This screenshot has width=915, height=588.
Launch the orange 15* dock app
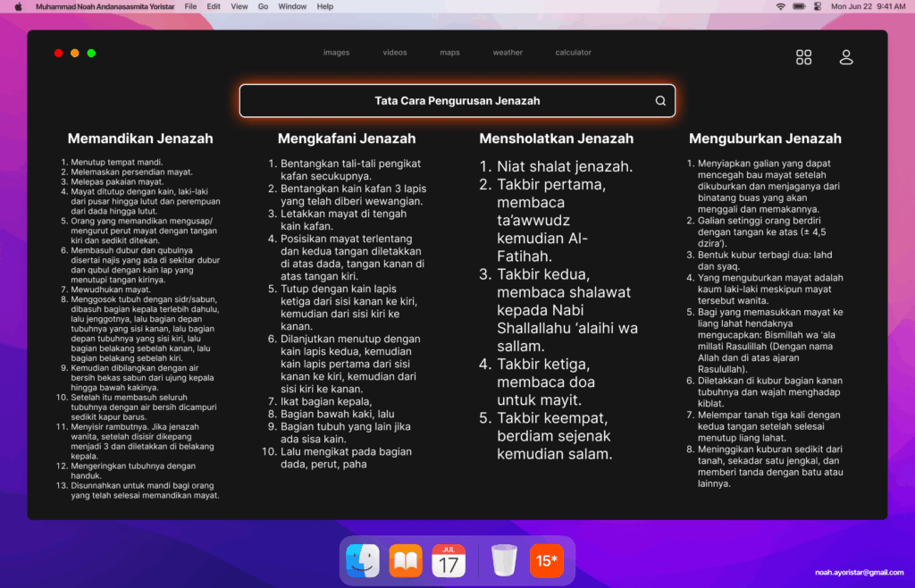547,561
